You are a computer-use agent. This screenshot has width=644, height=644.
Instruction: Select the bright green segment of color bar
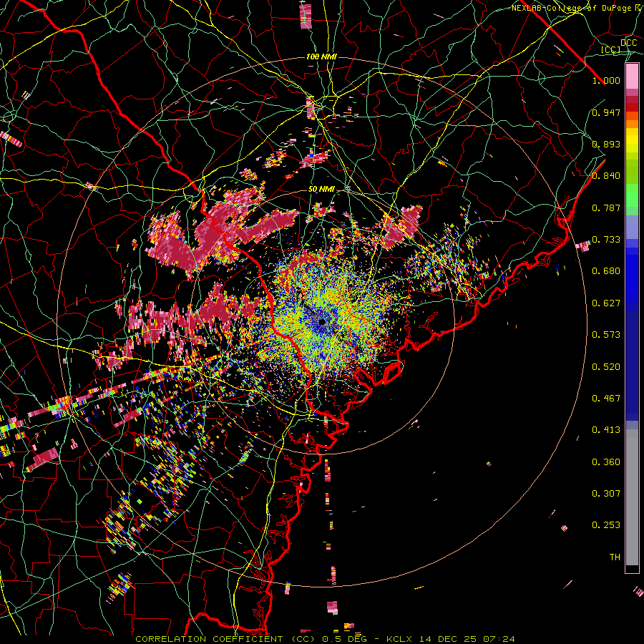[x=632, y=195]
